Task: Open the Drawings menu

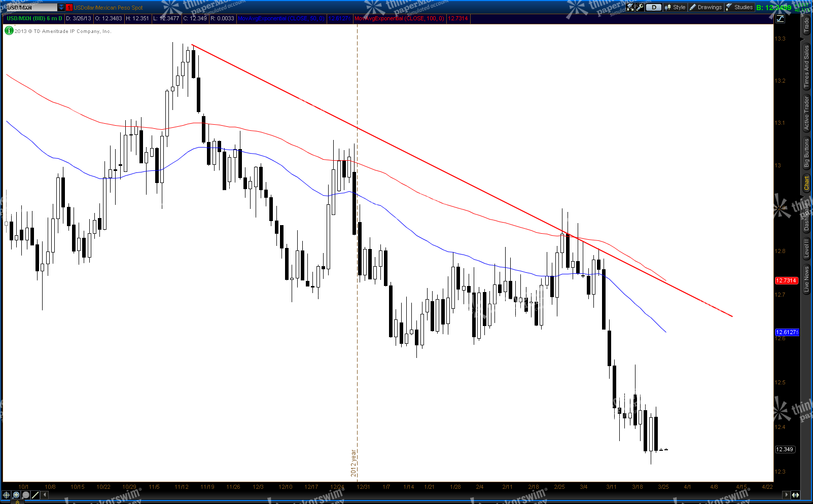Action: click(705, 7)
